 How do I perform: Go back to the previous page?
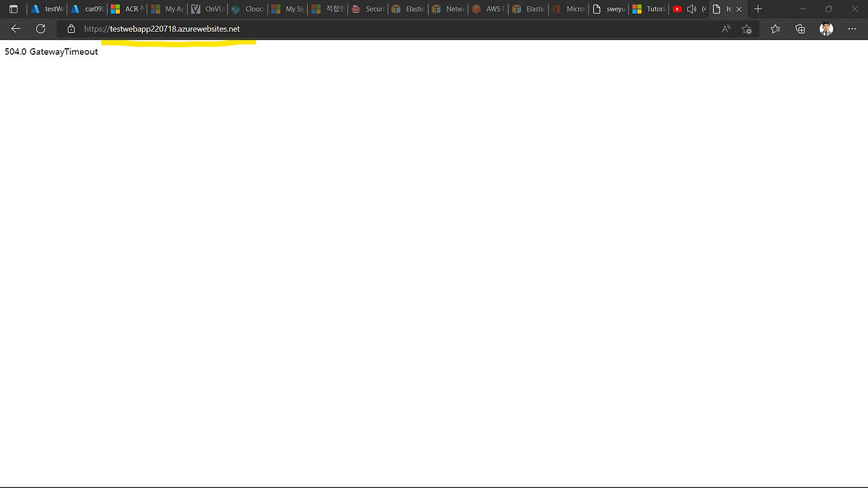pos(16,29)
